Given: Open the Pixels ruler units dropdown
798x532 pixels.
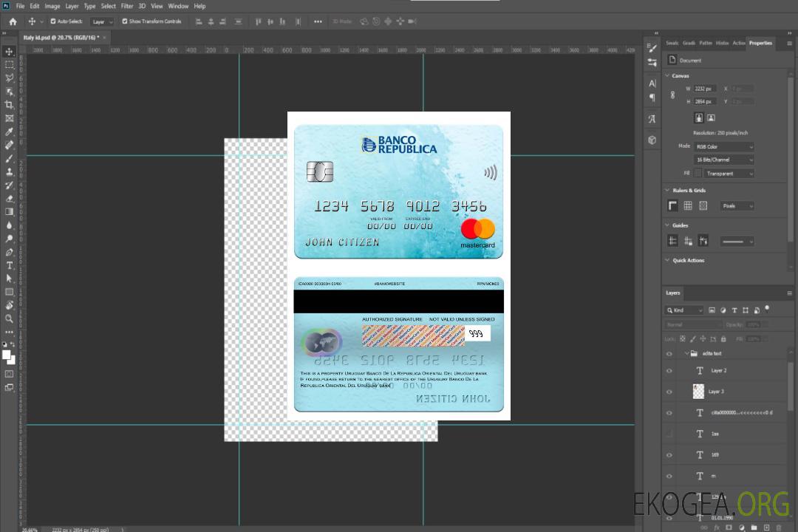Looking at the screenshot, I should (x=737, y=206).
